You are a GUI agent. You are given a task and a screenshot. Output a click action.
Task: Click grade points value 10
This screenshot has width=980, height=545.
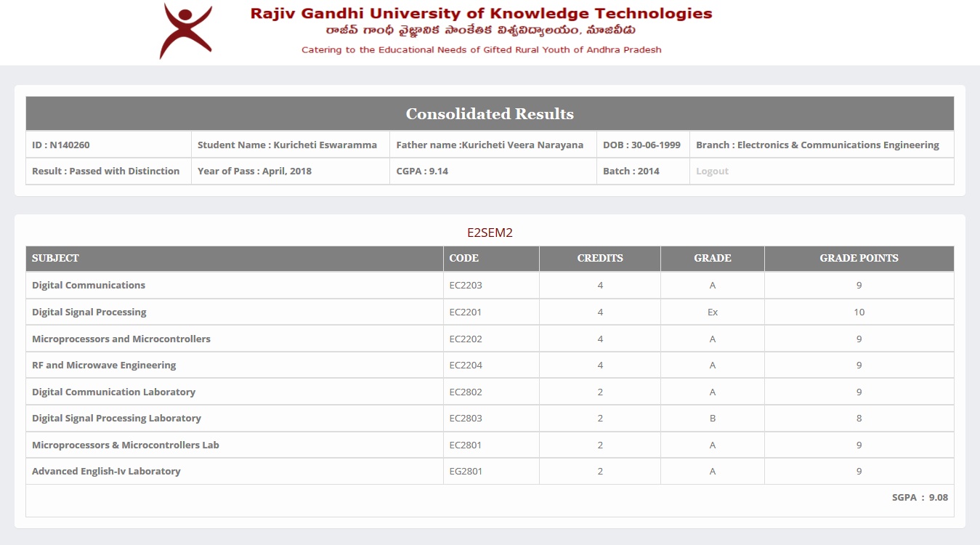pyautogui.click(x=859, y=312)
